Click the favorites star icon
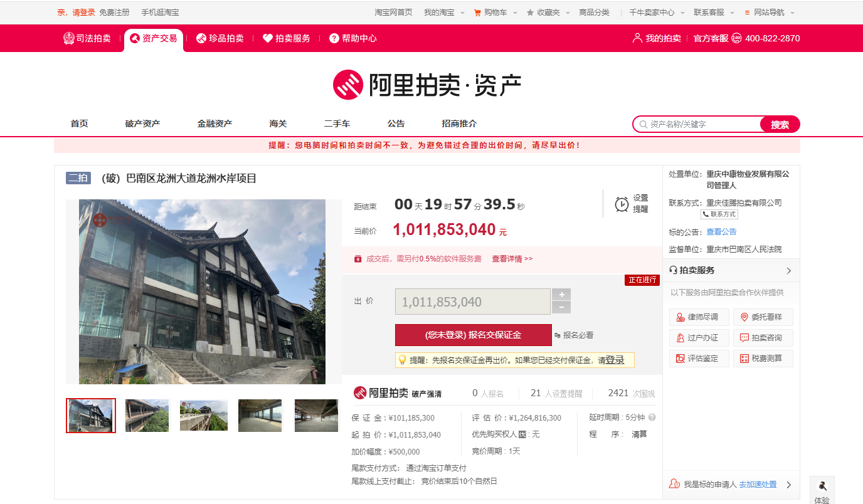Screen dimensions: 863x504 tap(530, 13)
